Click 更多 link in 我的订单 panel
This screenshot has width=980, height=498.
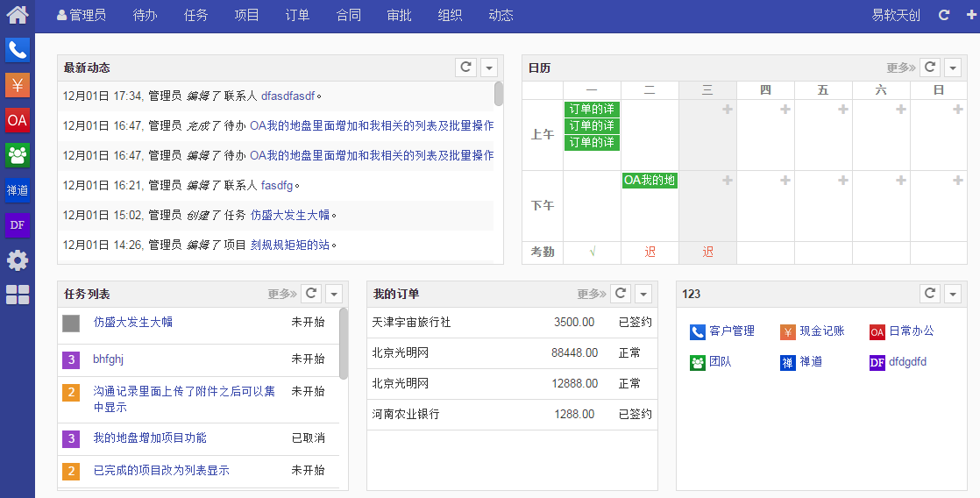click(592, 294)
